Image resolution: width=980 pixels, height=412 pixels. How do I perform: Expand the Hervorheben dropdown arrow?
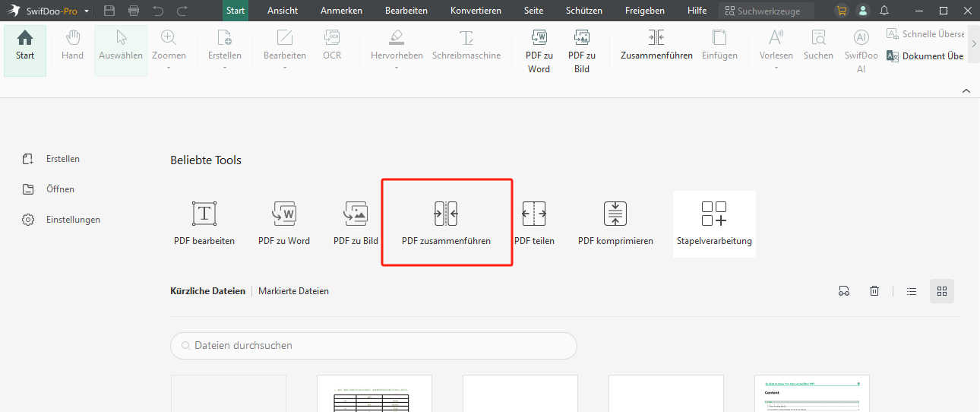pos(397,68)
